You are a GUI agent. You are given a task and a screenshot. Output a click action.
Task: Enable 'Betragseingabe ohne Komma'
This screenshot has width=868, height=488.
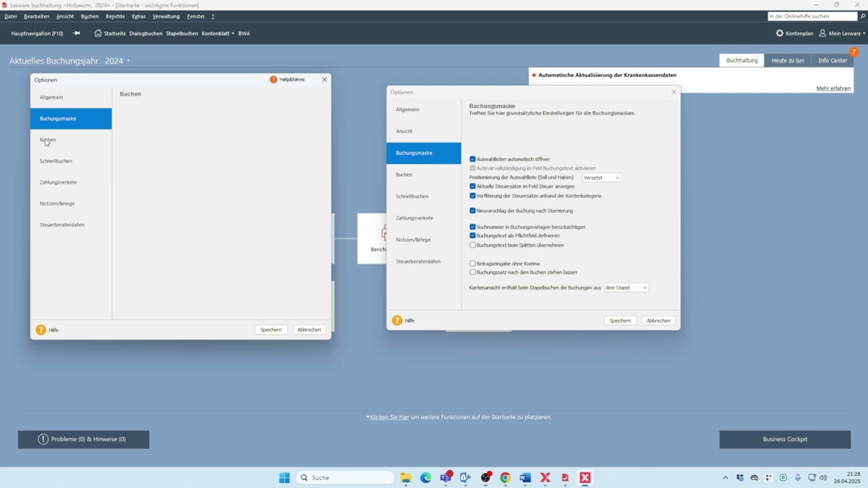pos(473,264)
